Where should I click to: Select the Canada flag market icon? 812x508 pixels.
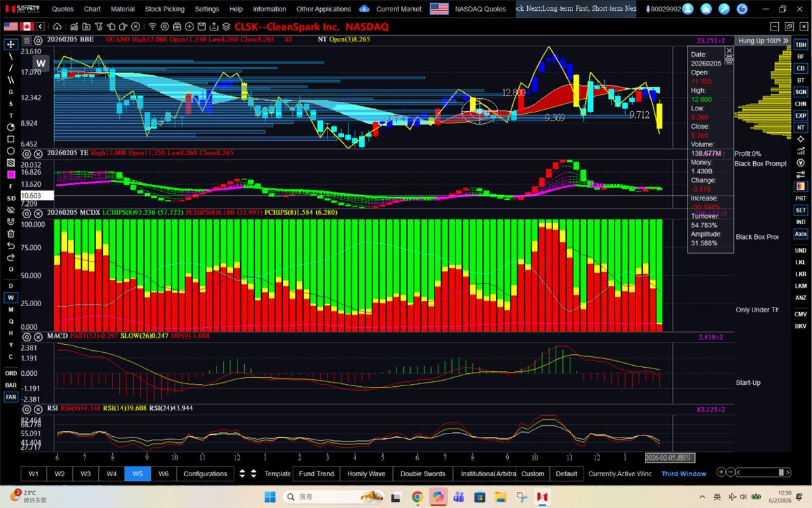tap(27, 26)
